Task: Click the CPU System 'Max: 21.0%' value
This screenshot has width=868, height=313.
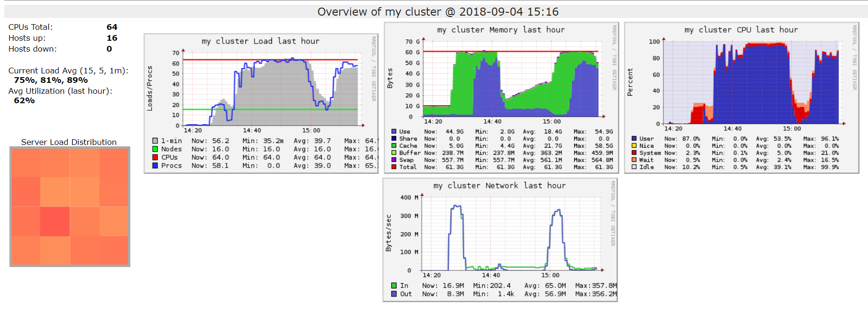Action: (x=821, y=153)
